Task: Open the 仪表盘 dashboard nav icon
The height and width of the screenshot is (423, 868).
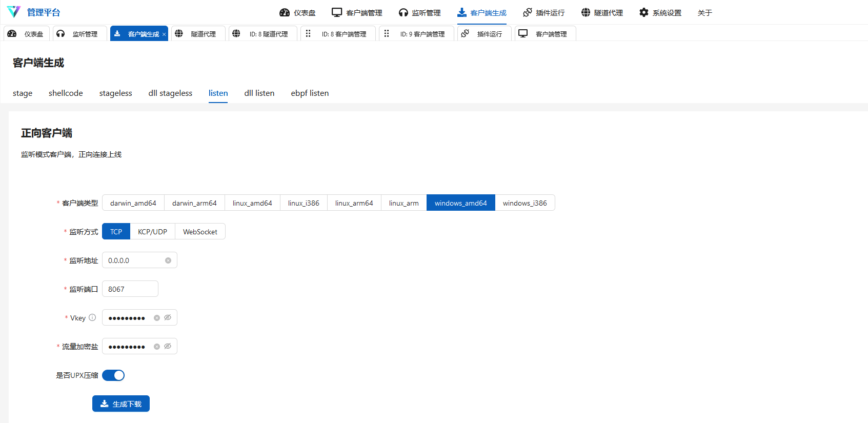Action: pyautogui.click(x=285, y=12)
